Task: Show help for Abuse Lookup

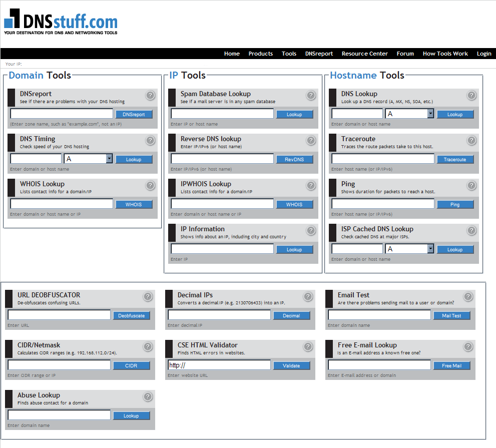Action: [148, 396]
